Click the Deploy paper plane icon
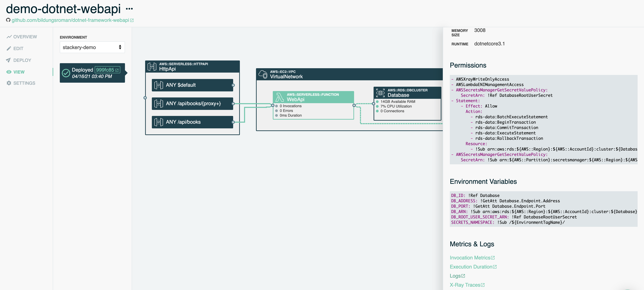The width and height of the screenshot is (644, 290). (9, 60)
